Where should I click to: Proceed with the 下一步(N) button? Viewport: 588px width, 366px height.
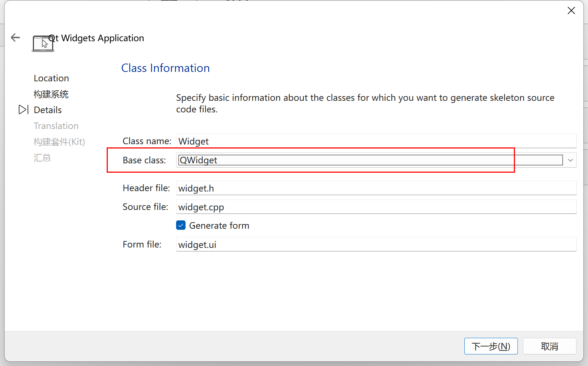[x=491, y=346]
